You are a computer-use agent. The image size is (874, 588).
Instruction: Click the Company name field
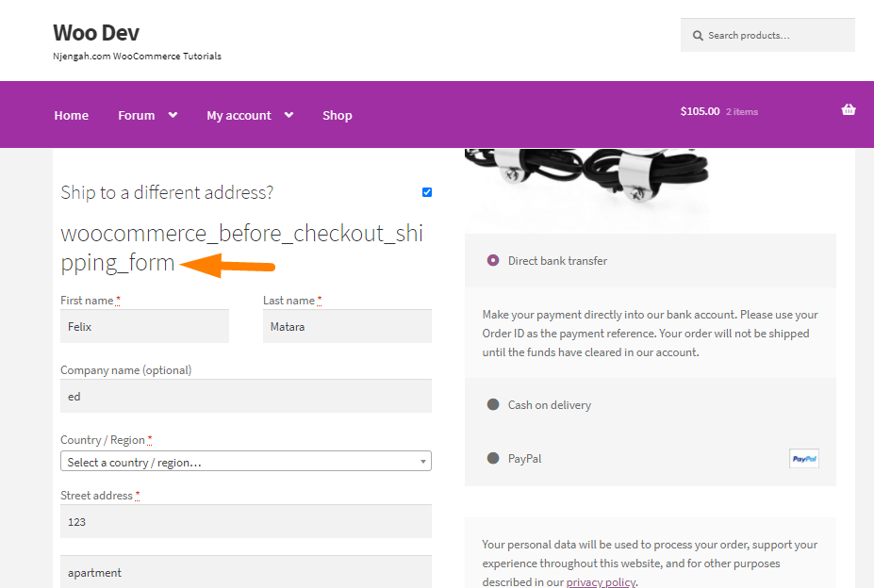coord(246,396)
